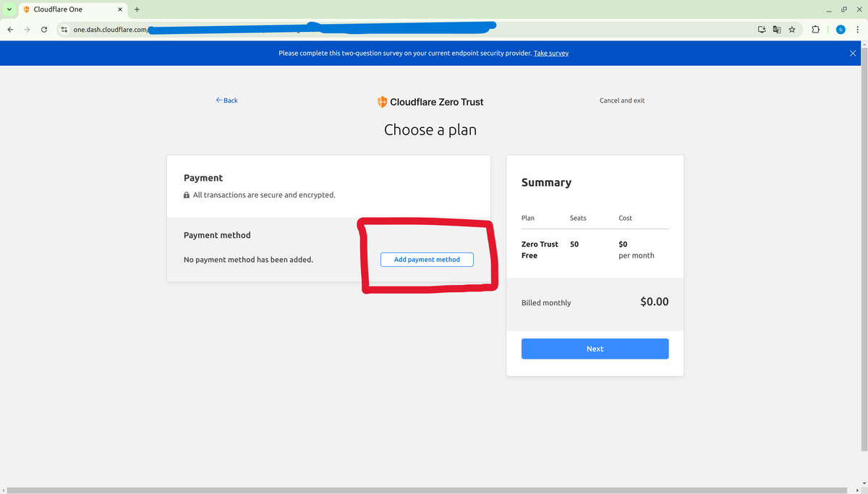Viewport: 868px width, 494px height.
Task: Click the 'Seats' column header
Action: (578, 218)
